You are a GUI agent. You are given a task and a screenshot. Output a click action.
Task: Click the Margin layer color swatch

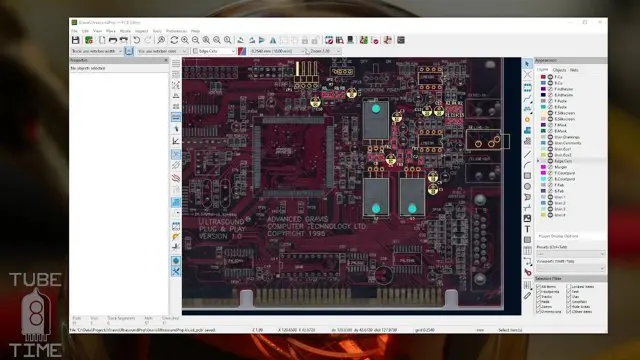pos(543,167)
